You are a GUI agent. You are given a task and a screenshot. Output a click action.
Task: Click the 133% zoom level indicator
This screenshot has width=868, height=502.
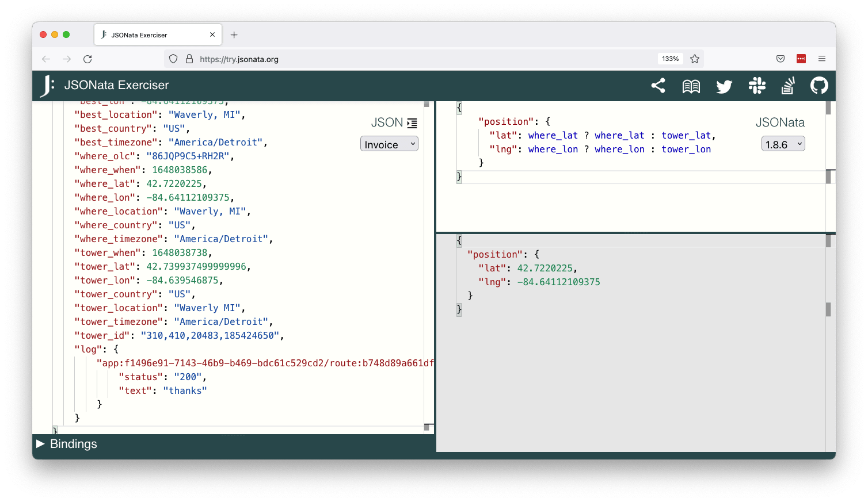(x=670, y=59)
